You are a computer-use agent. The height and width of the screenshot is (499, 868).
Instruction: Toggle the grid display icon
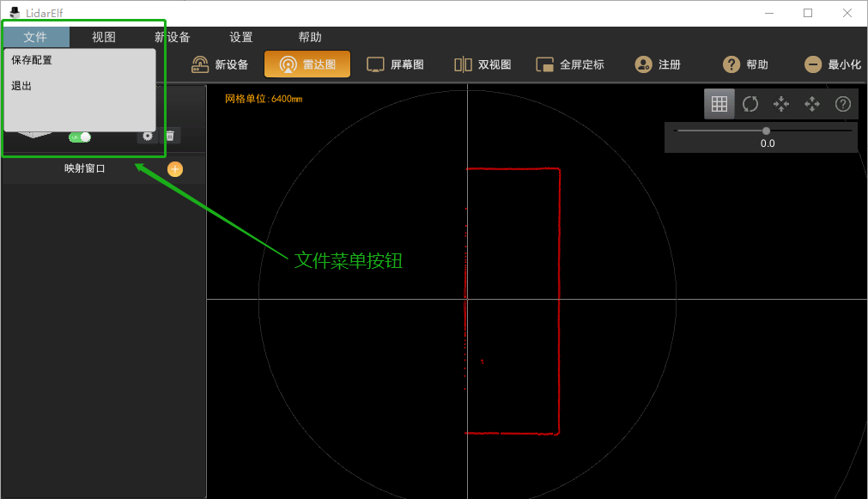[x=719, y=104]
